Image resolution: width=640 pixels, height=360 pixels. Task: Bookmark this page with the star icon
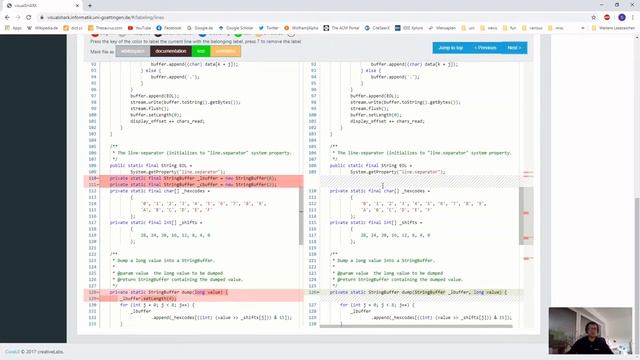(x=593, y=18)
